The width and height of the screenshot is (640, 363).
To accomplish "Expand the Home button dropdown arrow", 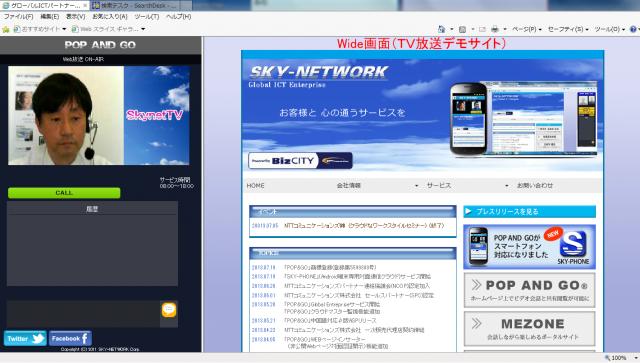I will (x=451, y=29).
